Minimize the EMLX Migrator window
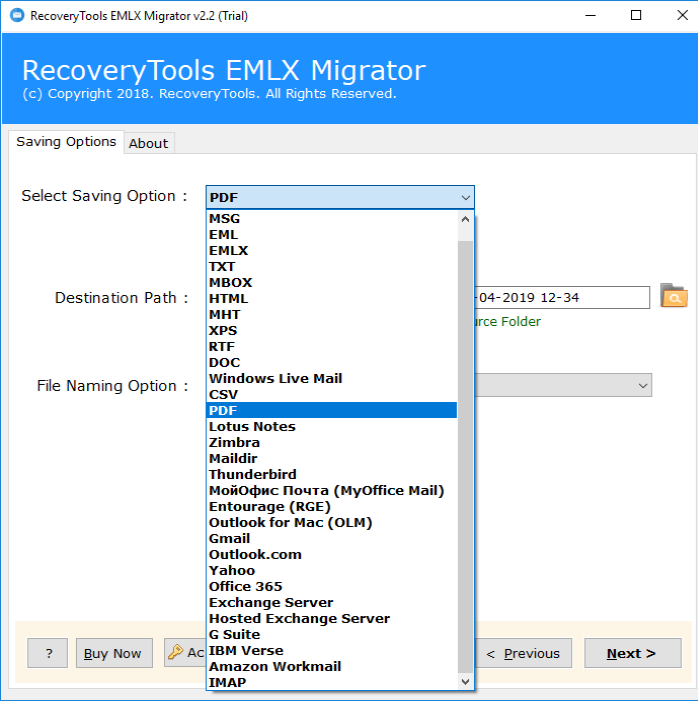The height and width of the screenshot is (701, 698). [590, 16]
